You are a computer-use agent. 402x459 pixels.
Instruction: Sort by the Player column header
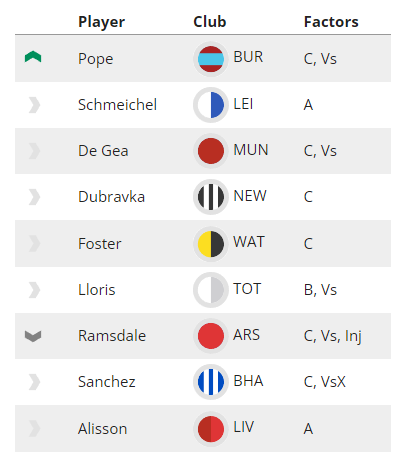[101, 22]
